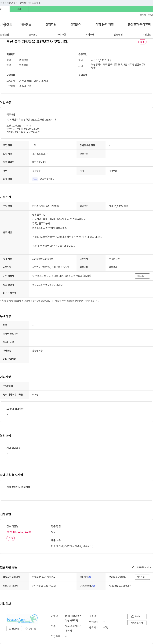
Task: Select the 비희망 military service value
Action: click(x=35, y=395)
